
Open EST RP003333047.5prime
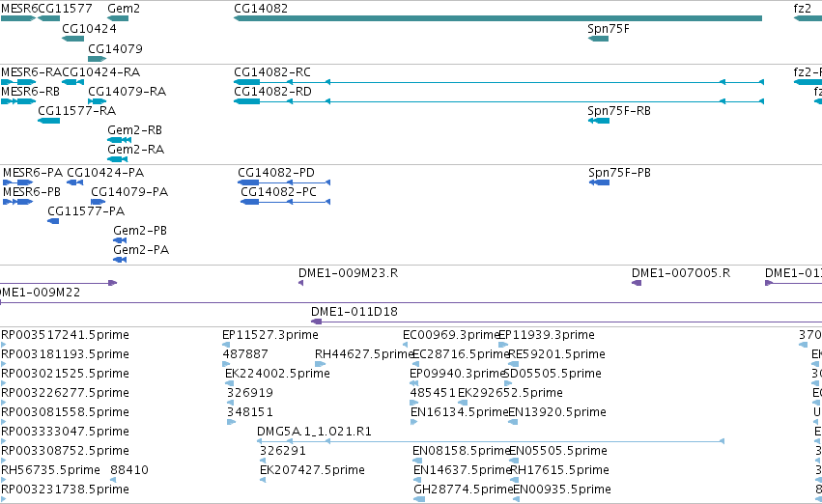point(65,432)
